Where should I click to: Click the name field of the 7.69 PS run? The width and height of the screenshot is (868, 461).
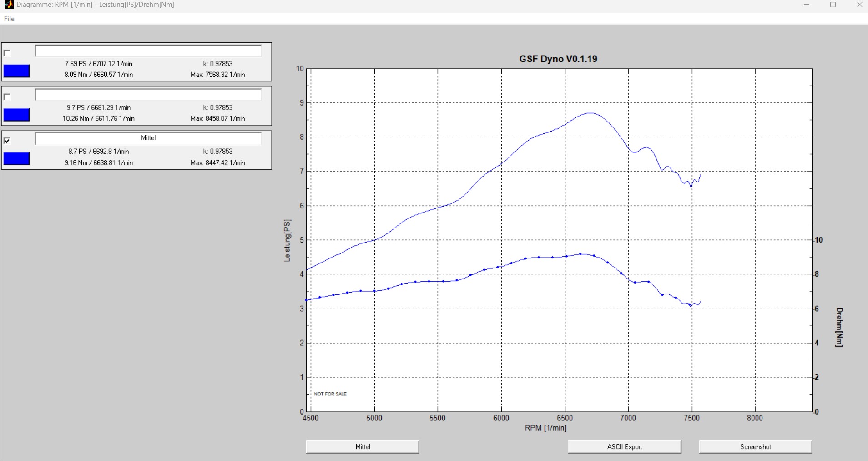(148, 51)
